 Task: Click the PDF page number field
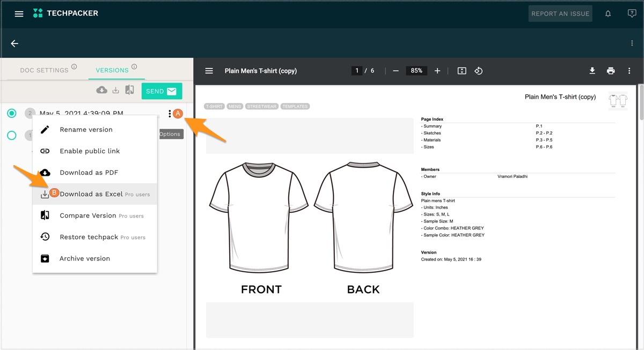click(x=356, y=71)
